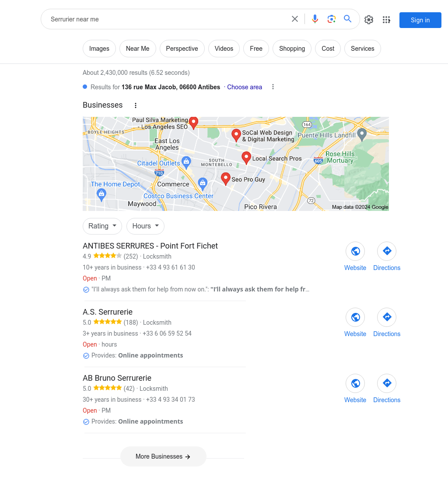This screenshot has width=448, height=477.
Task: Click the blue magnifier search icon
Action: [x=348, y=19]
